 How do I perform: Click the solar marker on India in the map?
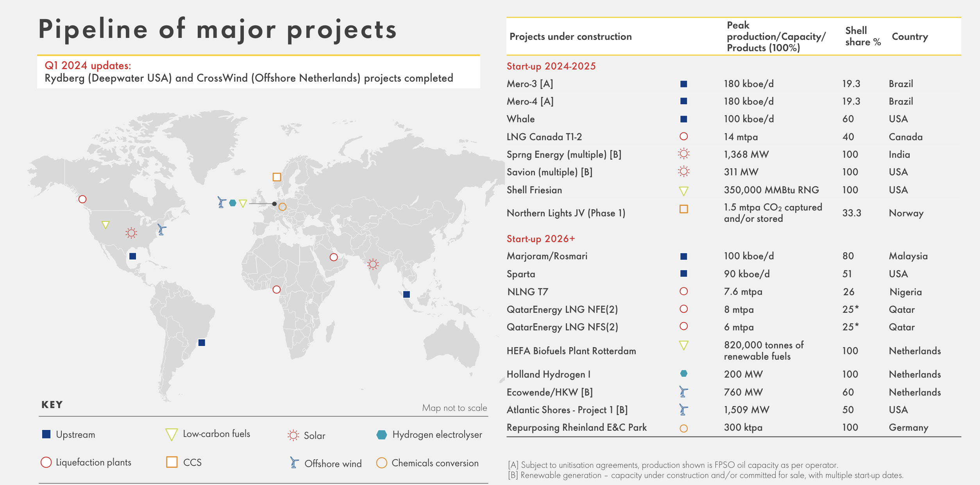coord(373,264)
